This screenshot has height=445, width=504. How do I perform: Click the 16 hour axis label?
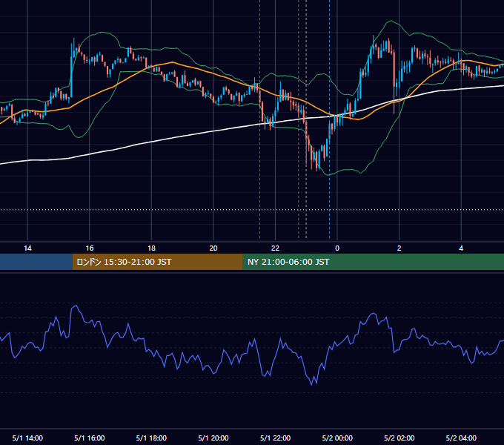(x=90, y=248)
